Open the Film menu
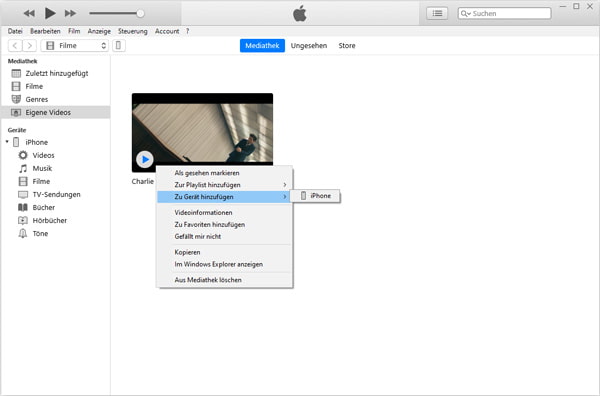 (x=74, y=31)
